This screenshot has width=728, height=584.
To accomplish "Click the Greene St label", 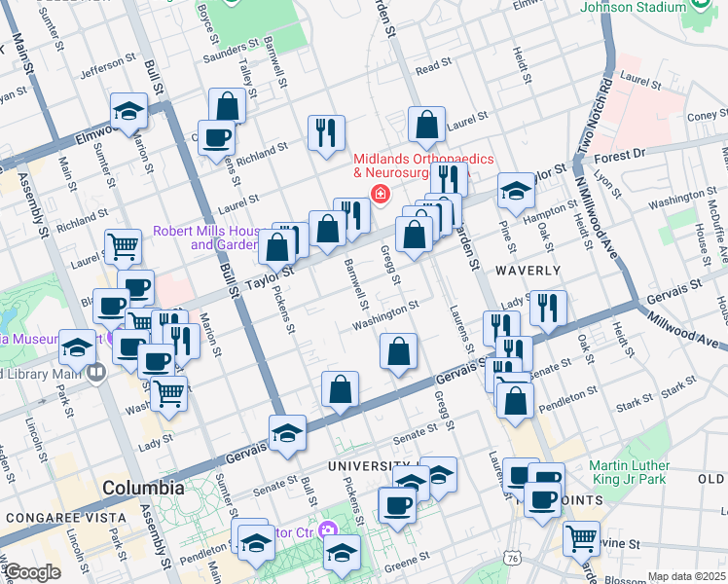I will coord(407,563).
